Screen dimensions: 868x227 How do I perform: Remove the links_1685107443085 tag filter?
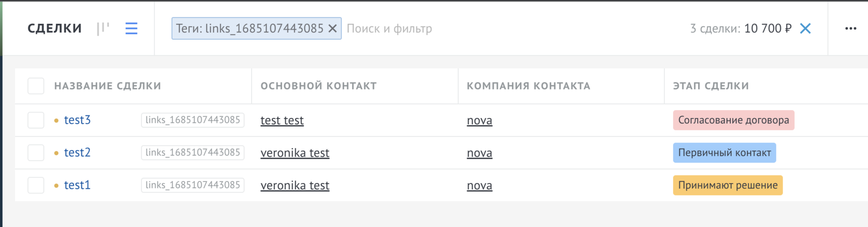point(333,28)
